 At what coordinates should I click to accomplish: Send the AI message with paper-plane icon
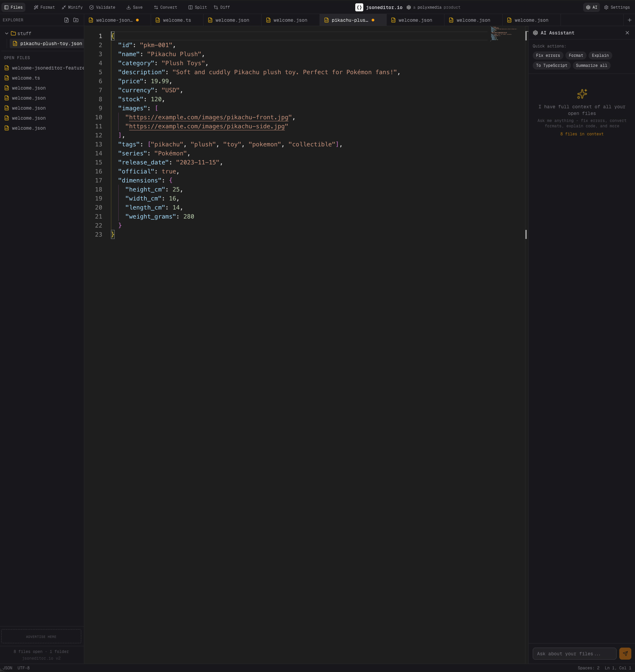pyautogui.click(x=625, y=653)
